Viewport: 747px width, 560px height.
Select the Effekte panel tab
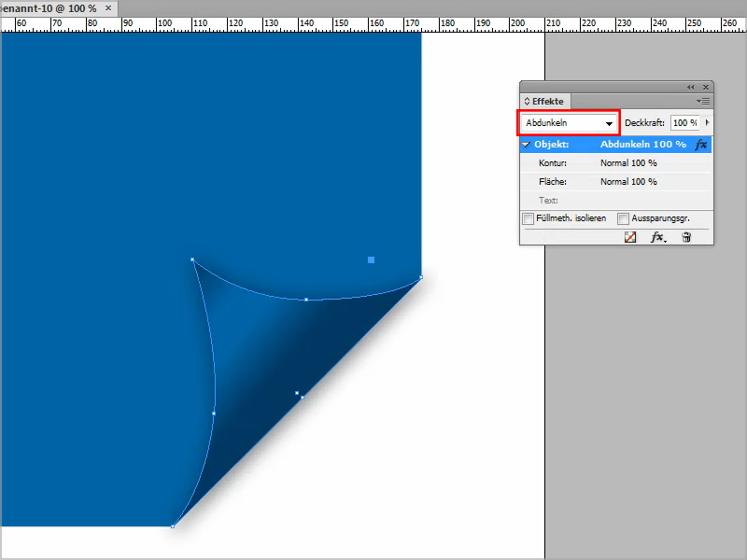click(x=545, y=101)
